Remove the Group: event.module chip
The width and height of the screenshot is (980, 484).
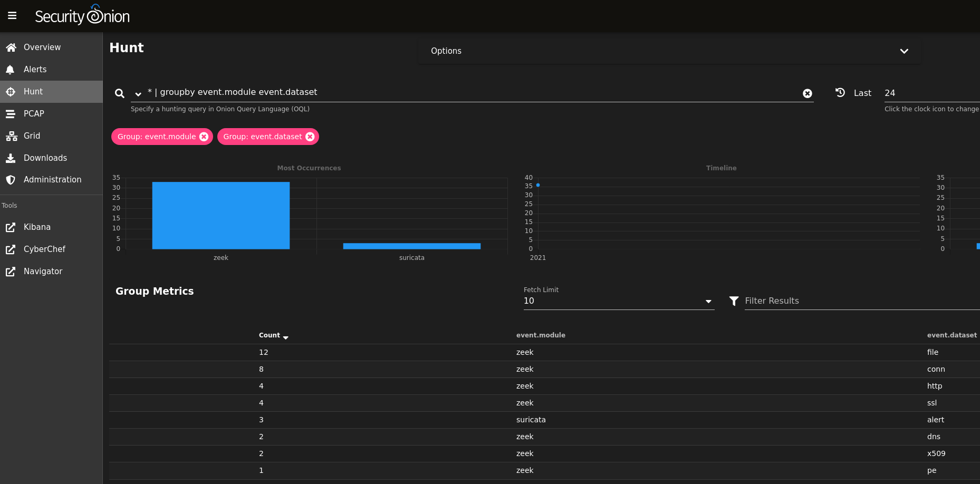(x=204, y=137)
